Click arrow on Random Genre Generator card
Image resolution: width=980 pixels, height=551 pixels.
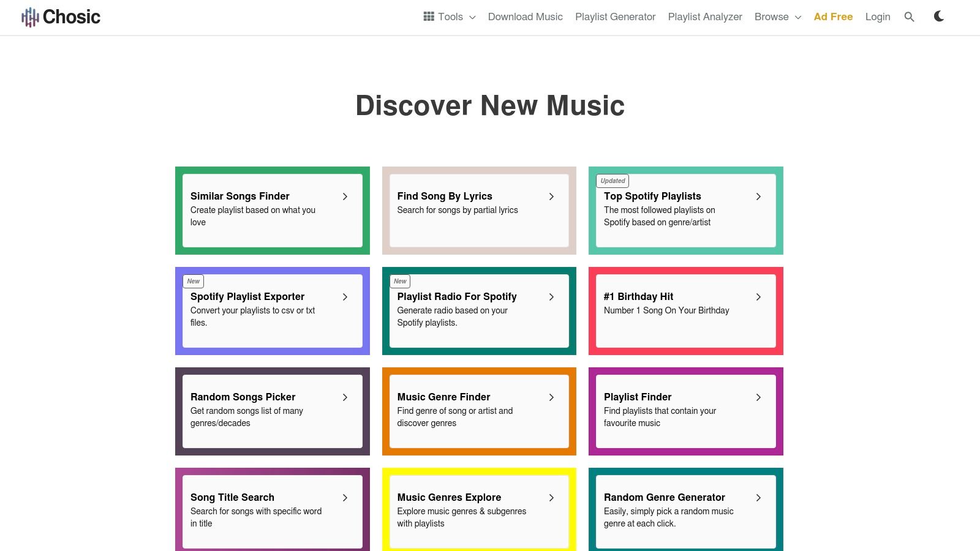[x=758, y=498]
